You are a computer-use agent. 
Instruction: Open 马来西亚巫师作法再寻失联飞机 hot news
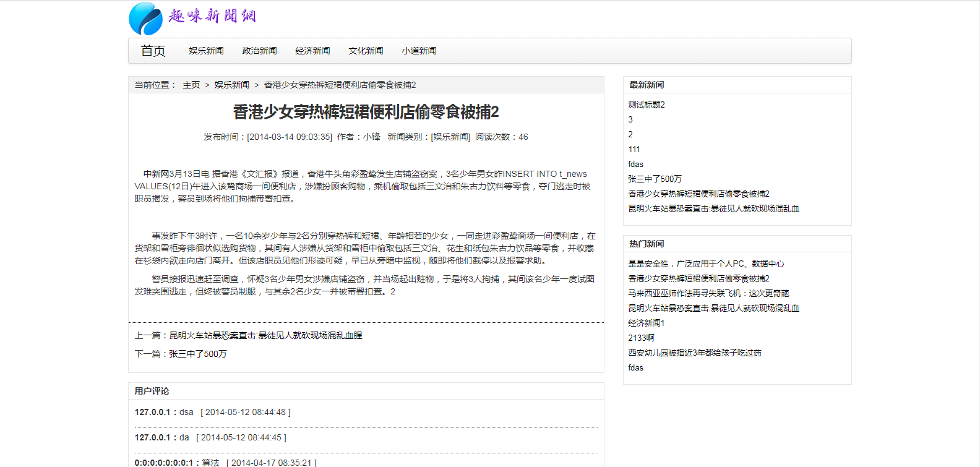pos(708,293)
